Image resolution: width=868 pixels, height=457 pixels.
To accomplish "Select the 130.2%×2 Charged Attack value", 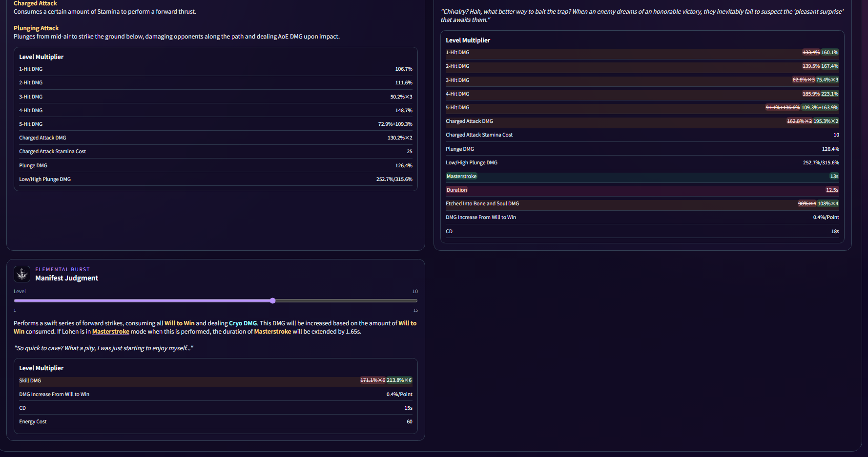I will [400, 138].
